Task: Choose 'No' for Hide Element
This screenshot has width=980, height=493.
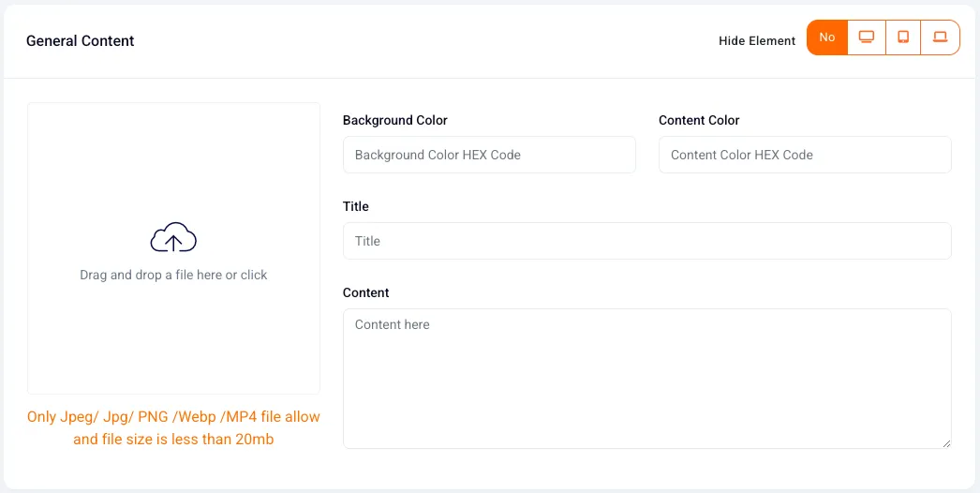Action: pyautogui.click(x=827, y=37)
